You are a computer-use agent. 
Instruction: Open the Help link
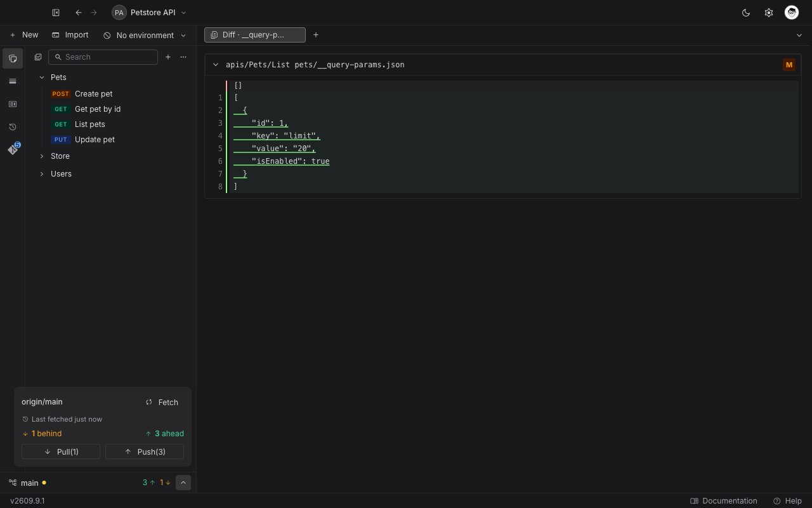point(787,501)
